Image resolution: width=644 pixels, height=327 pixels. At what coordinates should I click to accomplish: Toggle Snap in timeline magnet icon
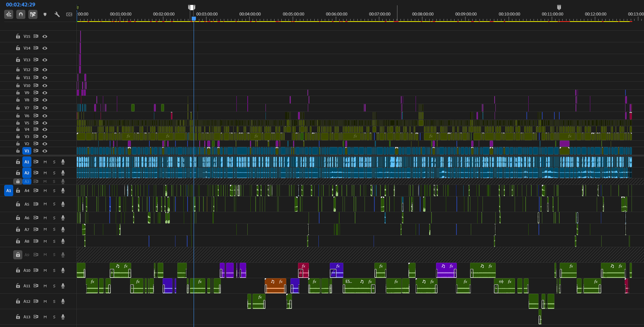pyautogui.click(x=21, y=15)
